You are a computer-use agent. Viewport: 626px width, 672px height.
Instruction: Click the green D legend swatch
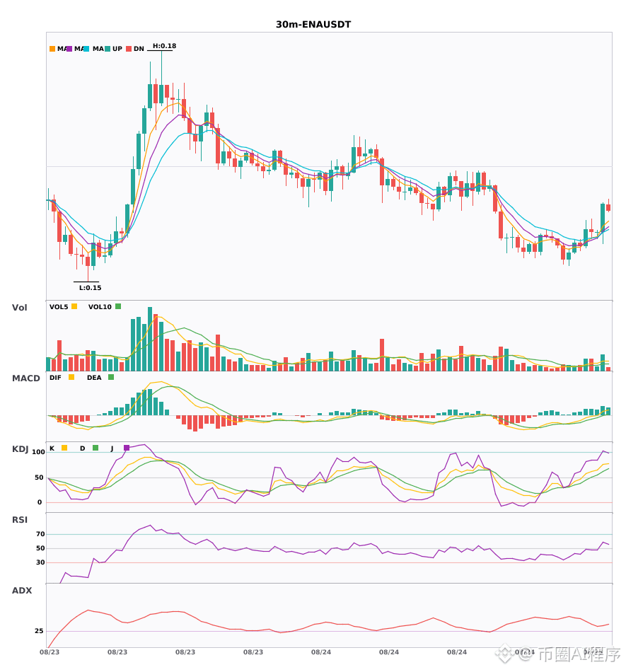click(95, 448)
